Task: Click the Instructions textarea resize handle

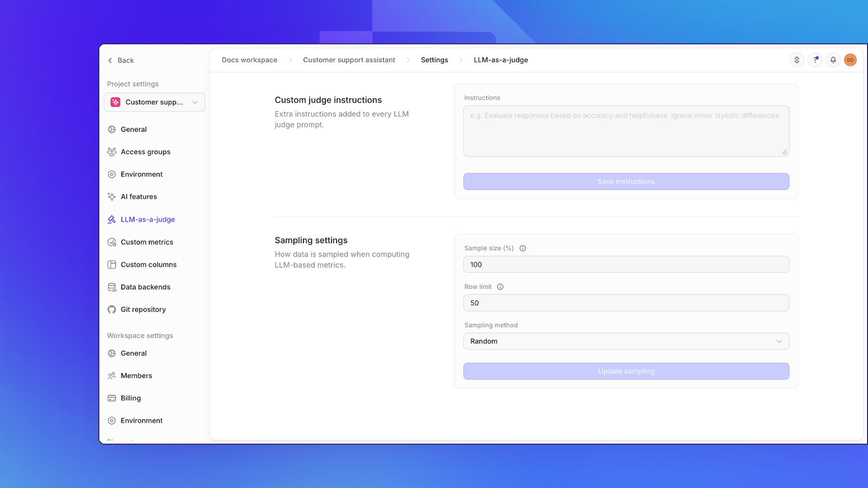Action: pos(785,152)
